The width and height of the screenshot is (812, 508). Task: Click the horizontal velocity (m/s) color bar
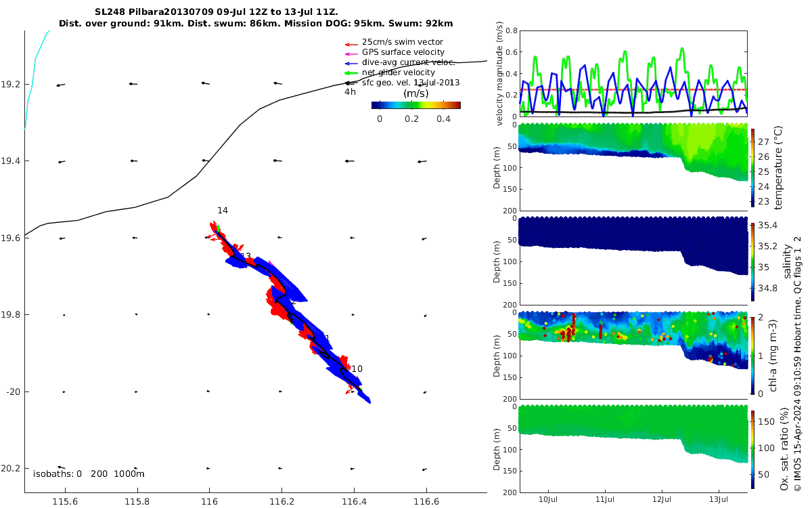coord(416,105)
